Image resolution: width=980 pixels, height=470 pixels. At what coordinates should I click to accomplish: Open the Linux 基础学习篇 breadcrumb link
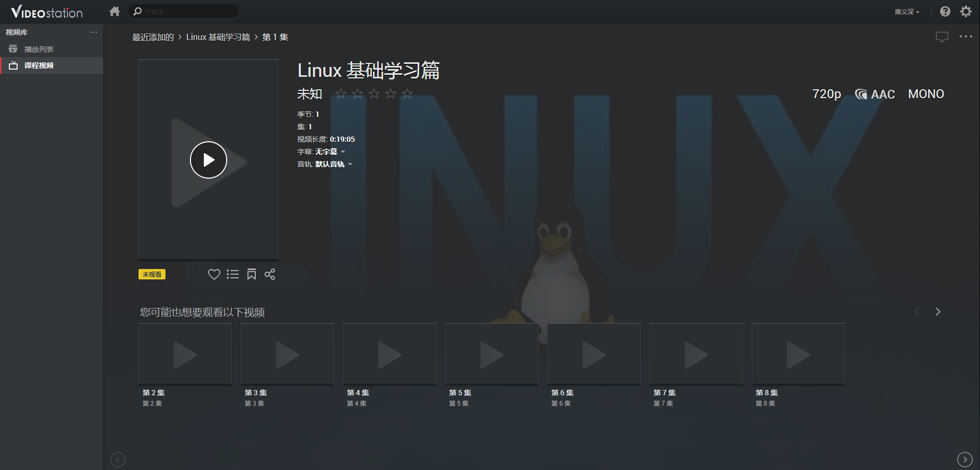point(218,37)
